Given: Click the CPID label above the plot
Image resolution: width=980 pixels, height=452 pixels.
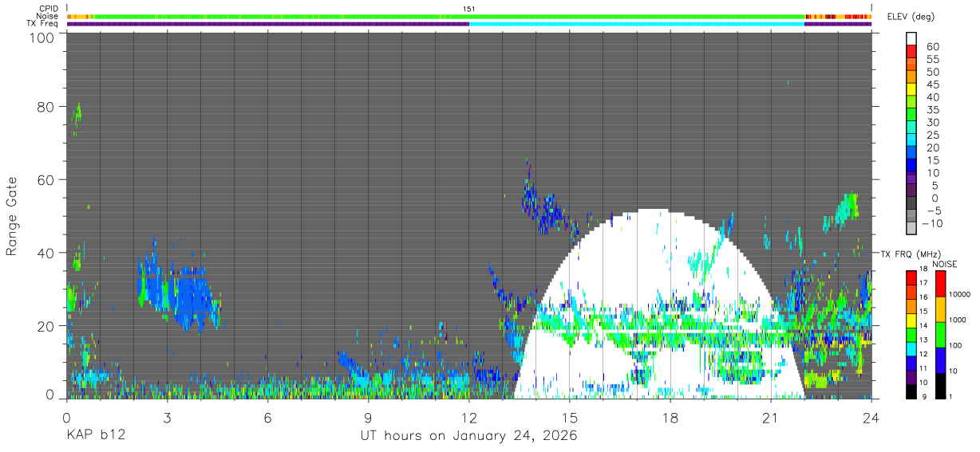Looking at the screenshot, I should (49, 9).
